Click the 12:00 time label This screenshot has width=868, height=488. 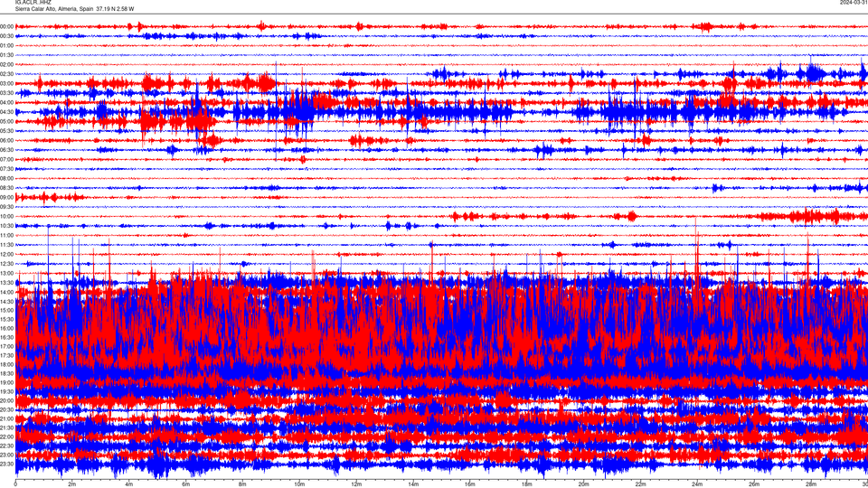[x=7, y=254]
